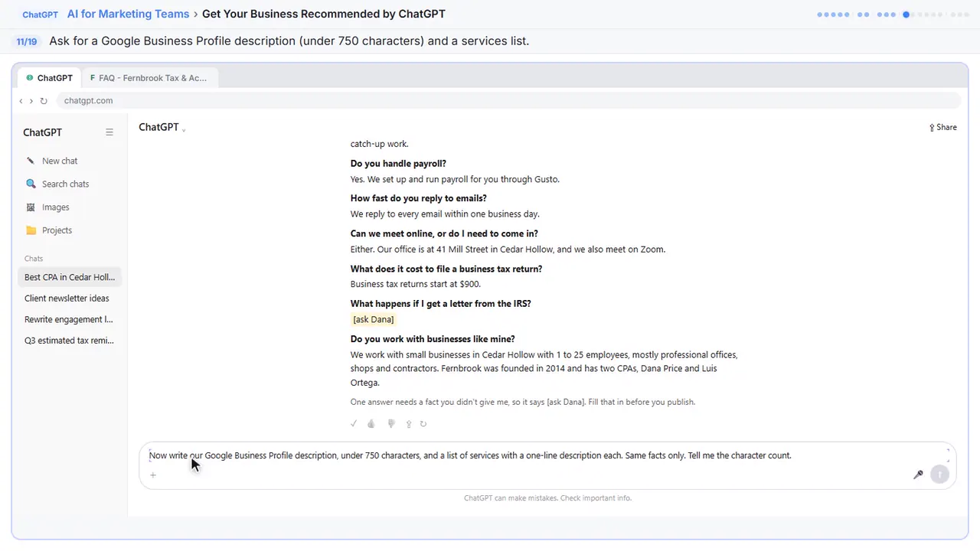The height and width of the screenshot is (551, 980).
Task: Regenerate the response
Action: click(423, 423)
